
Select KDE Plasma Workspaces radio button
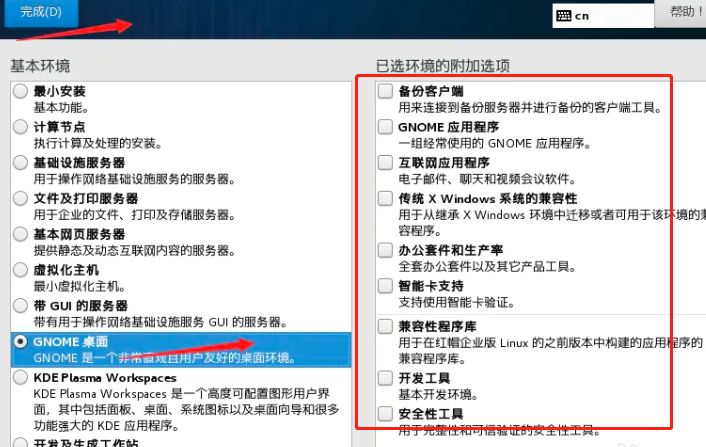pyautogui.click(x=20, y=377)
